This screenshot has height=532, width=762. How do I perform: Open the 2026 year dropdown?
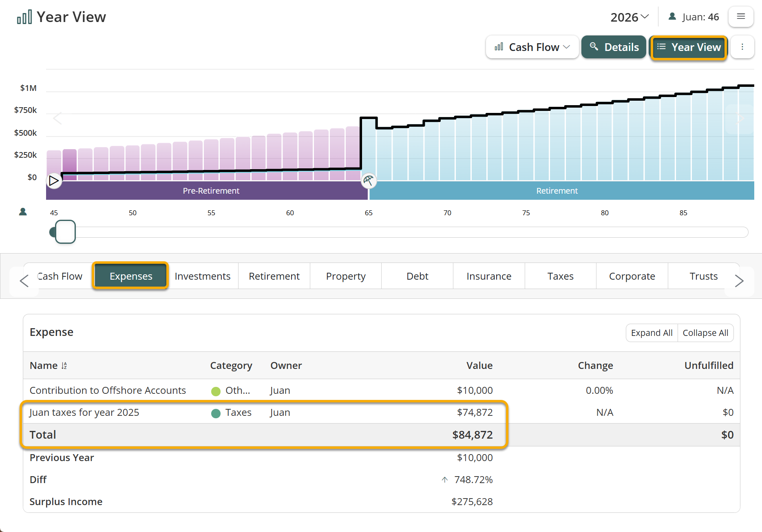tap(629, 17)
